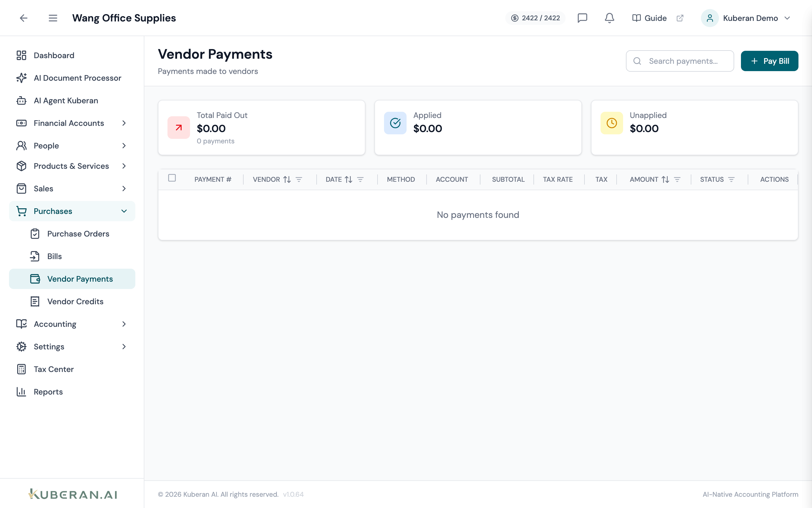Sort by Date column arrows
Viewport: 812px width, 508px height.
click(x=348, y=179)
